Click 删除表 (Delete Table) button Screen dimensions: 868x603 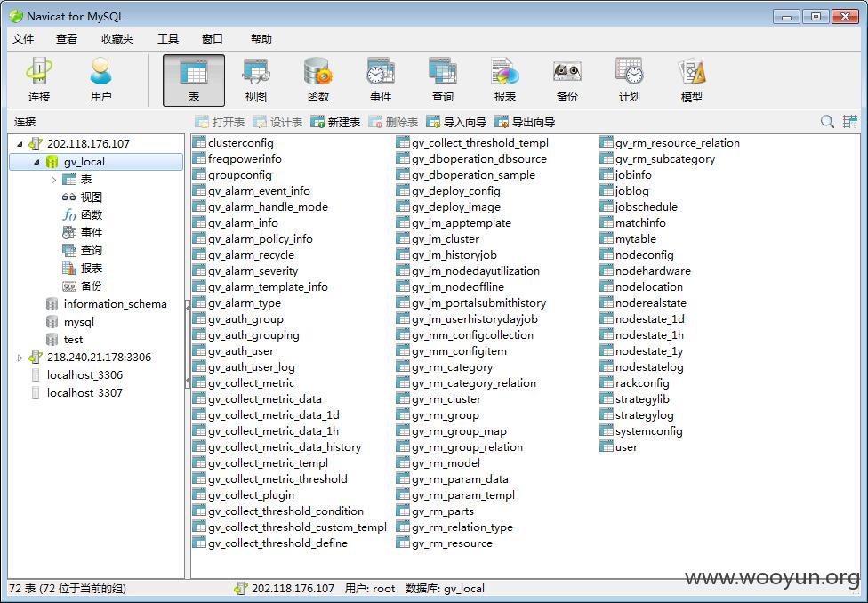393,122
